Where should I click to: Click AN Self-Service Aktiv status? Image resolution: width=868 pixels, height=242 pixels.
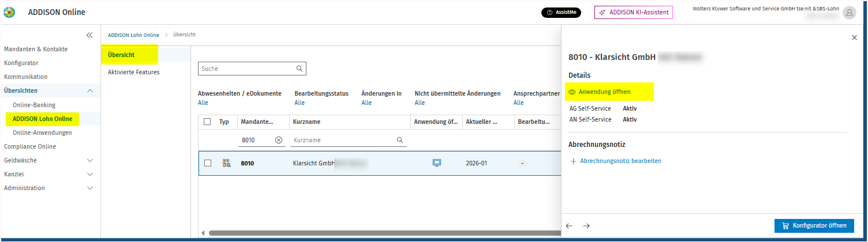630,119
